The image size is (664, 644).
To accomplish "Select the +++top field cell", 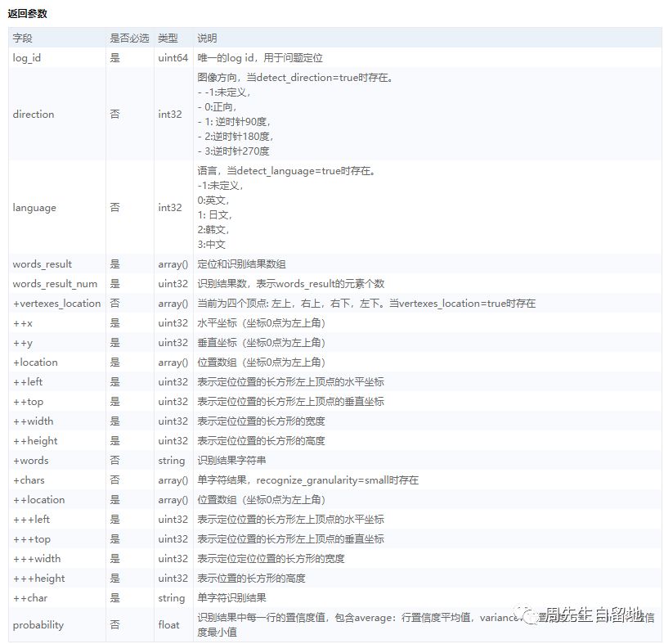I will 32,539.
